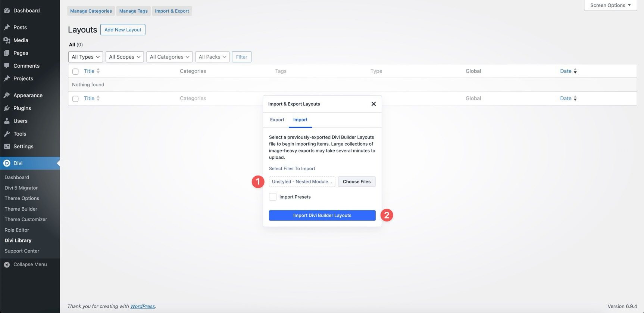Check the select-all box in table header

pos(75,71)
